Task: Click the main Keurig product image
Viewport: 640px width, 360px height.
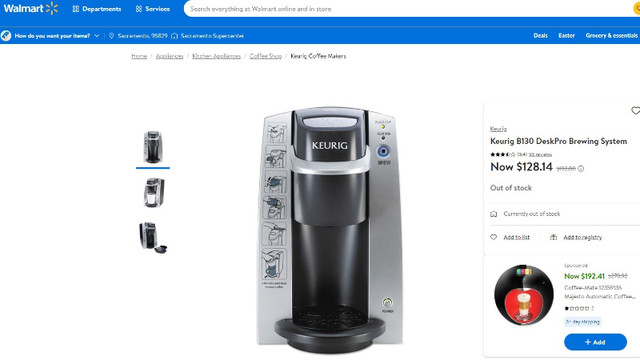Action: [330, 230]
